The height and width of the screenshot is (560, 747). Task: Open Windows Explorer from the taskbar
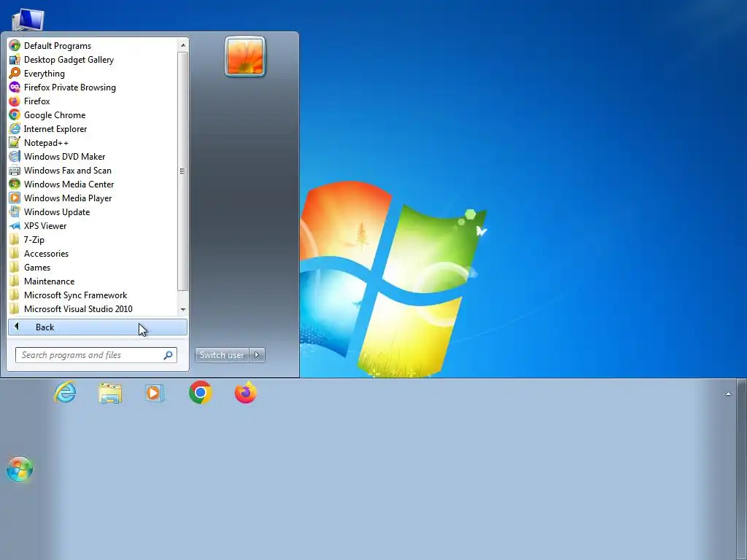110,393
